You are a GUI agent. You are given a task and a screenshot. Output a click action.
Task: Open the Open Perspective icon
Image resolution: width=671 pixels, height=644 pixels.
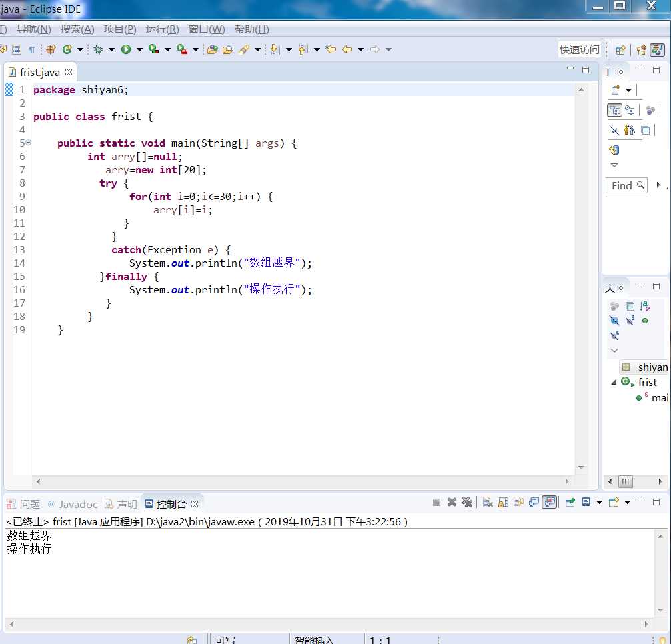tap(620, 50)
